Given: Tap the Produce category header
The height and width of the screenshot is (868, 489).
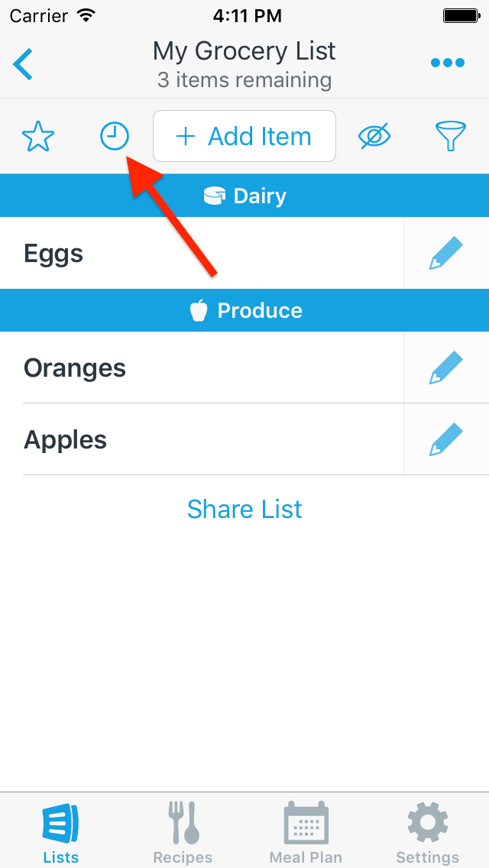Looking at the screenshot, I should pos(244,311).
